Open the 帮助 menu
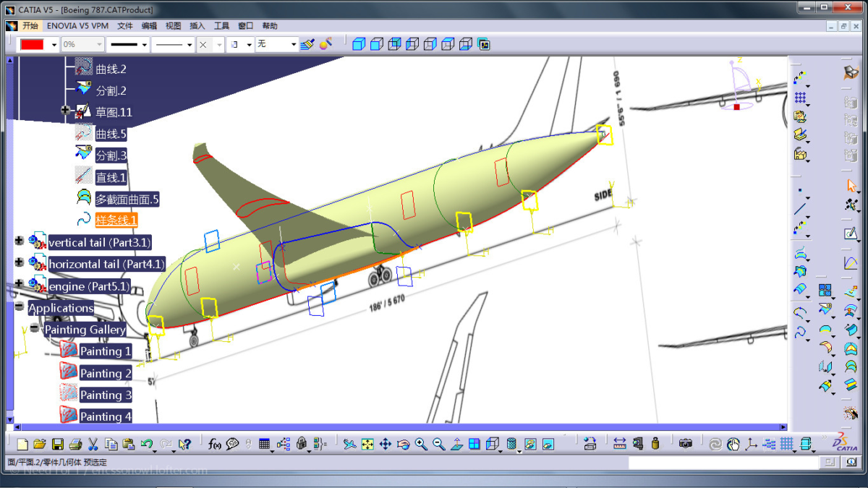Screen dimensions: 868x488 click(x=270, y=26)
